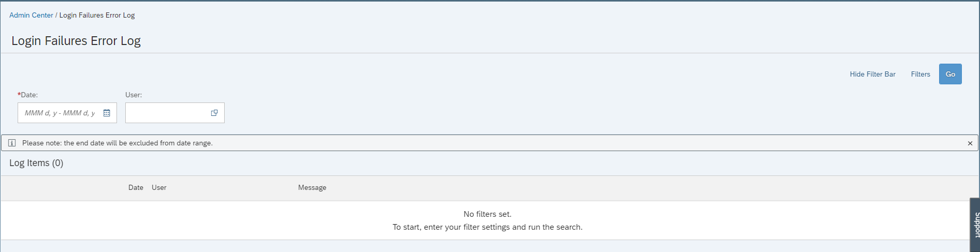Viewport: 980px width, 252px height.
Task: Click the Login Failures Error Log page heading
Action: (76, 41)
